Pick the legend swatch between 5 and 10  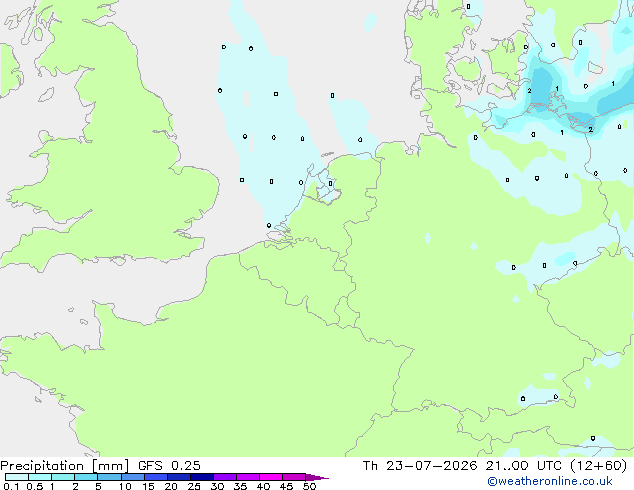(109, 477)
